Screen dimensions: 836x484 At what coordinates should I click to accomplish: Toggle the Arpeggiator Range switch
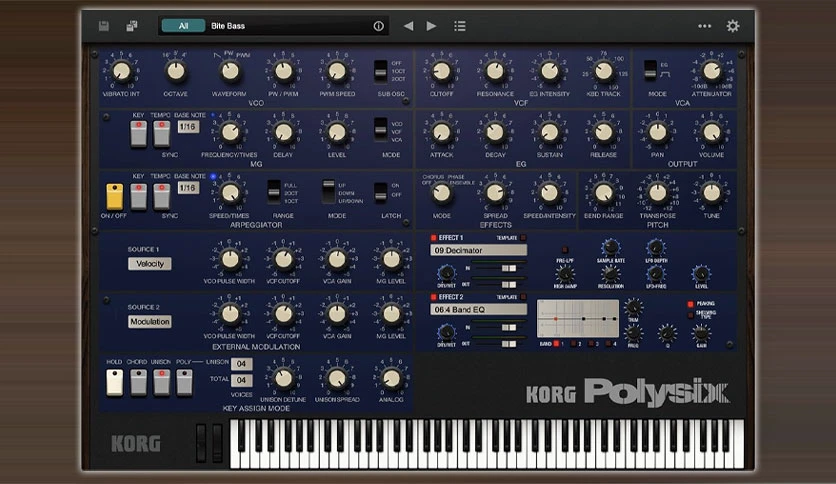tap(274, 192)
